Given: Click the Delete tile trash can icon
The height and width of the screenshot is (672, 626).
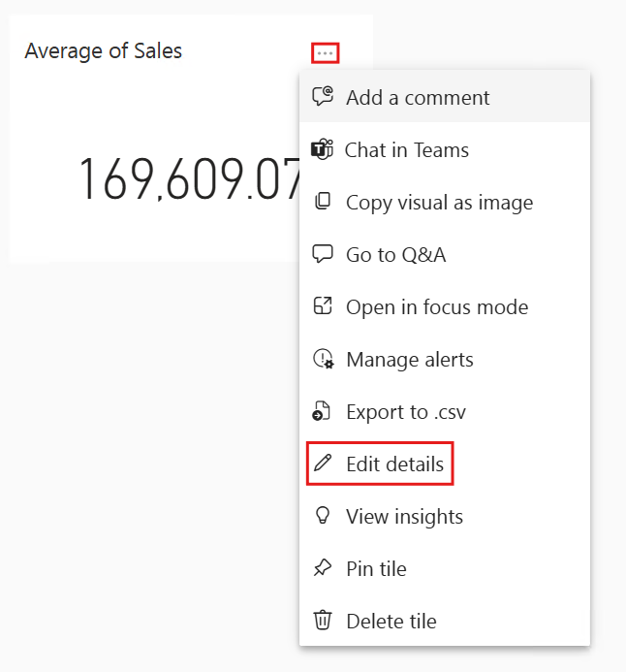Looking at the screenshot, I should coord(323,621).
